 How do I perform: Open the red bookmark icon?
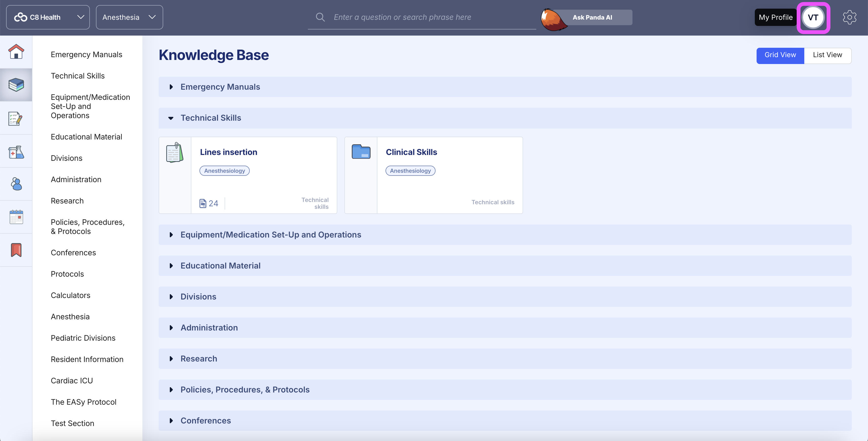16,250
